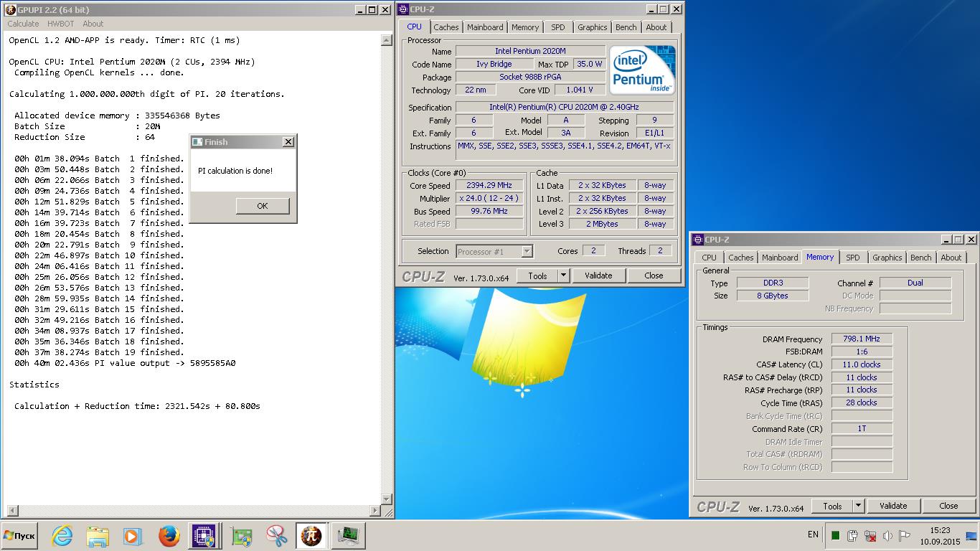Click the Core Speed 2394.29 MHz field

coord(490,185)
